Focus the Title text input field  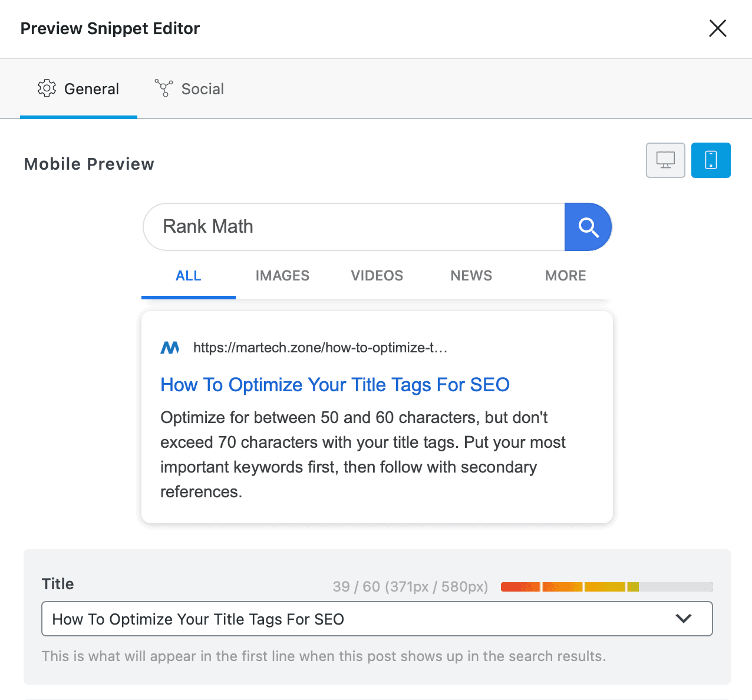[354, 619]
